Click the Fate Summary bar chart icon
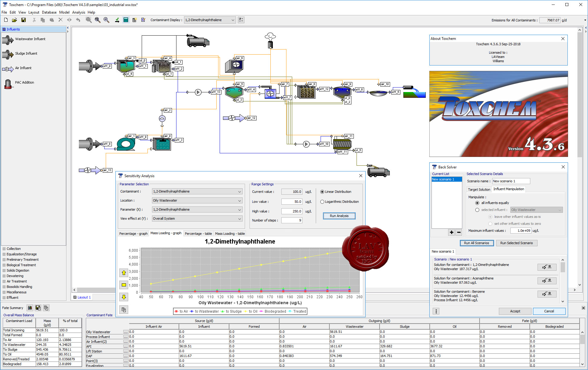Image resolution: width=588 pixels, height=370 pixels. click(30, 308)
